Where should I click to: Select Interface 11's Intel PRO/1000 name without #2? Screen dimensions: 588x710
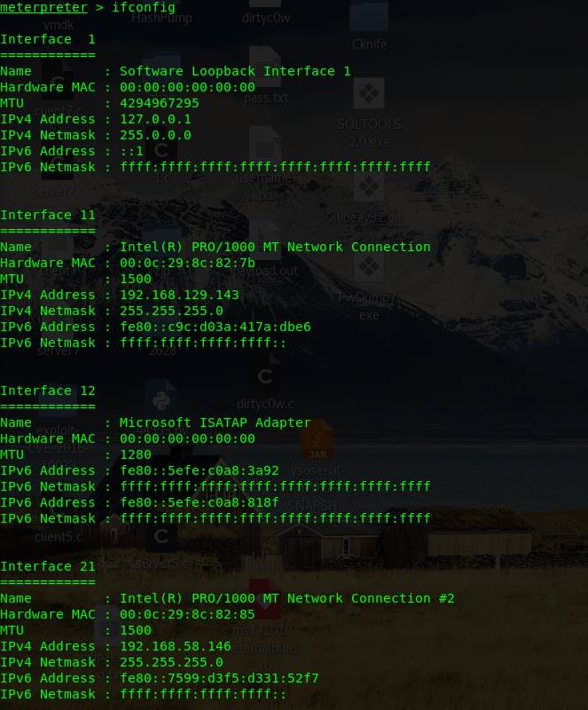click(275, 247)
